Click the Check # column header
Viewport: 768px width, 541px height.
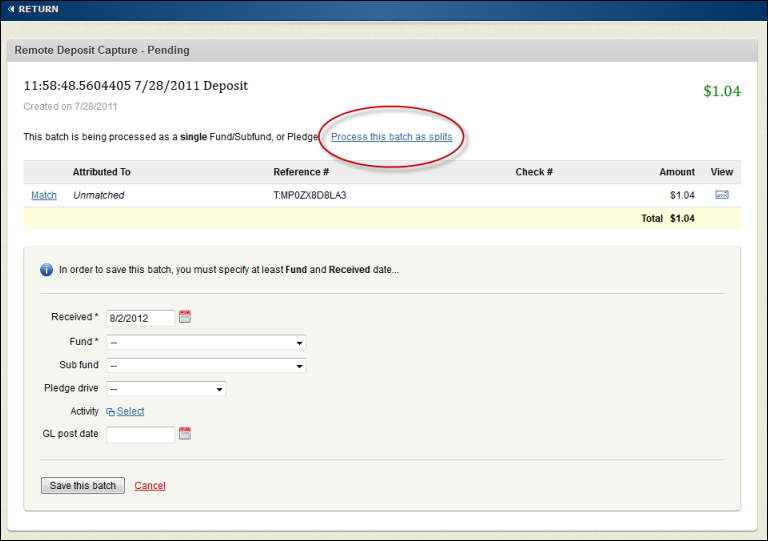click(534, 172)
